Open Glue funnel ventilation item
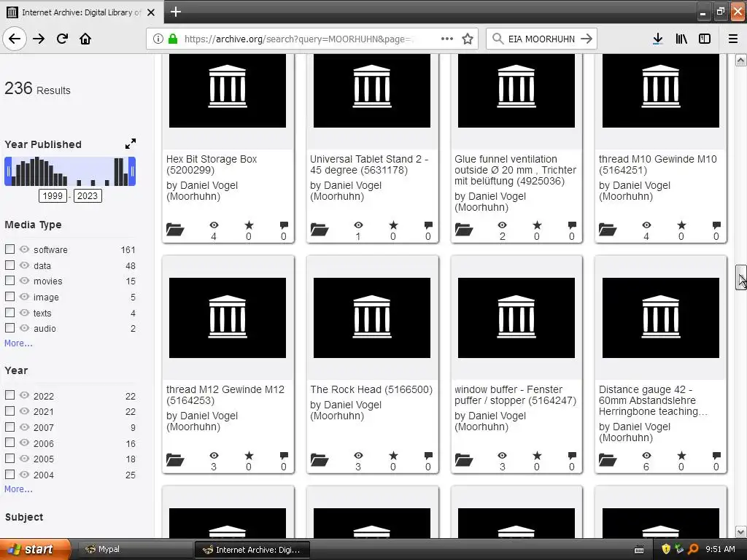The height and width of the screenshot is (560, 747). (x=515, y=170)
